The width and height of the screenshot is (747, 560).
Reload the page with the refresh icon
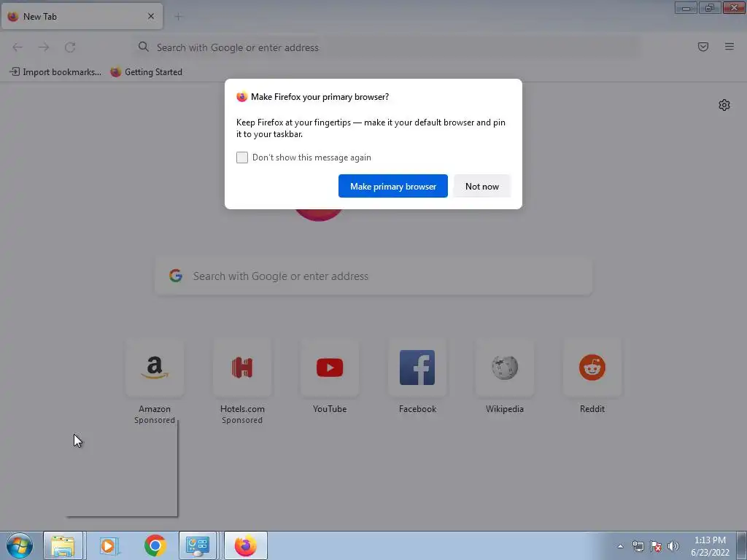coord(70,47)
